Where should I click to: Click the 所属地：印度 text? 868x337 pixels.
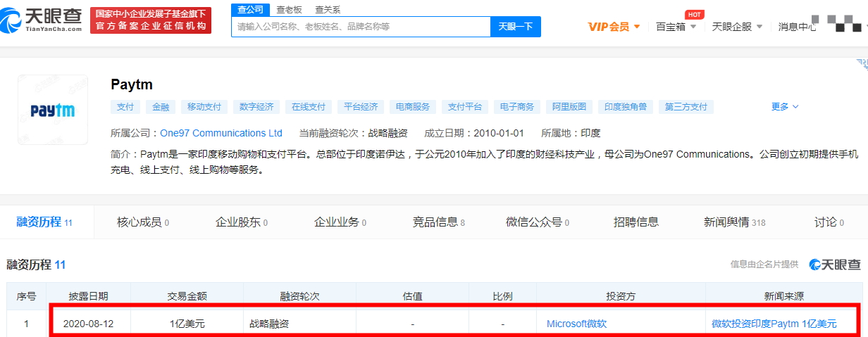click(x=571, y=133)
